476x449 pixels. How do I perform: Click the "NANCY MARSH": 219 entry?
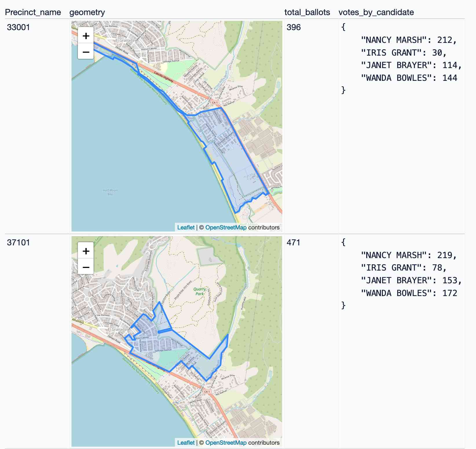click(409, 255)
